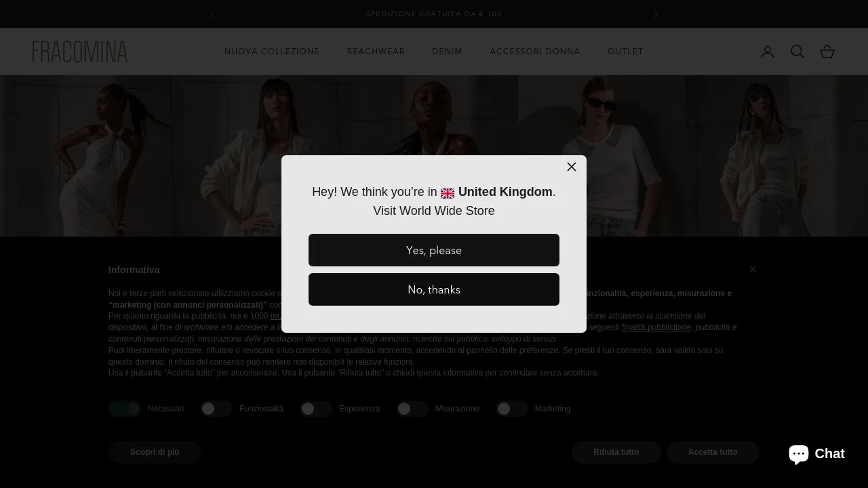Accept all cookies with Accetta tutto
This screenshot has height=488, width=868.
713,452
